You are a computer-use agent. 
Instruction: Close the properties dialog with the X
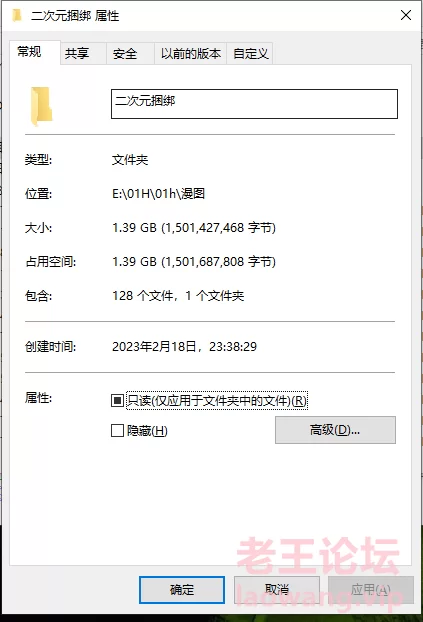(x=406, y=15)
